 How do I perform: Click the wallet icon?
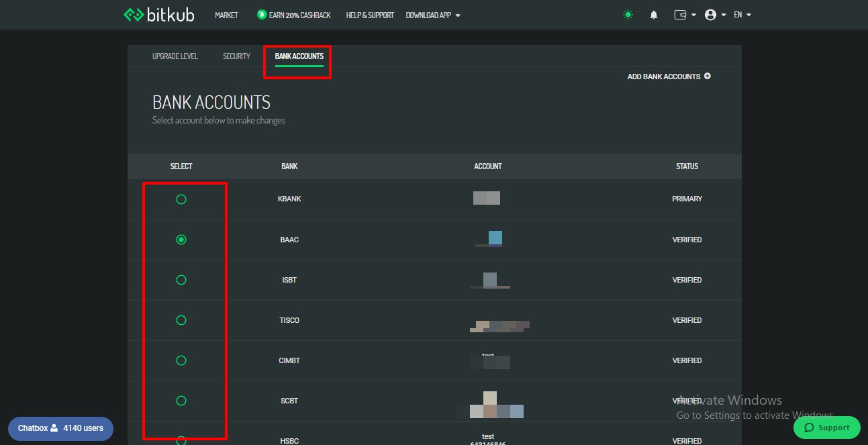680,14
